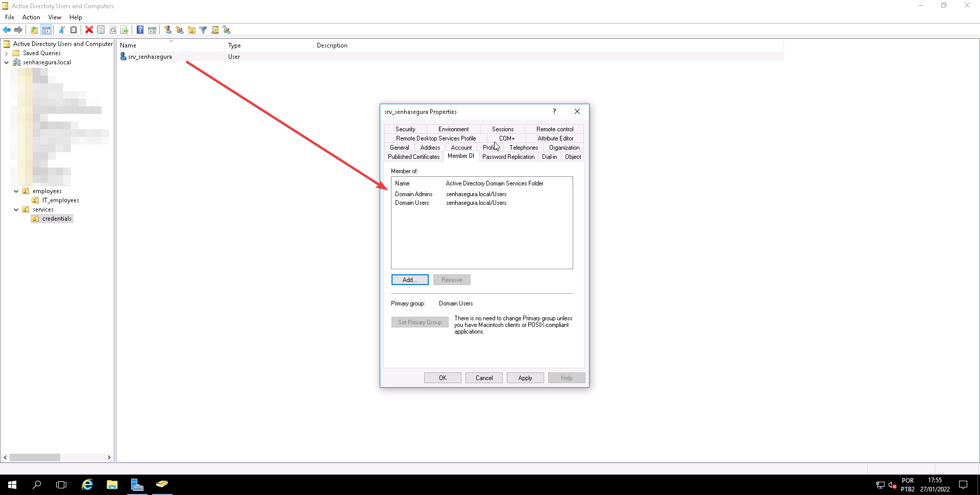Click the Find objects magnifier icon
980x495 pixels.
click(x=215, y=30)
